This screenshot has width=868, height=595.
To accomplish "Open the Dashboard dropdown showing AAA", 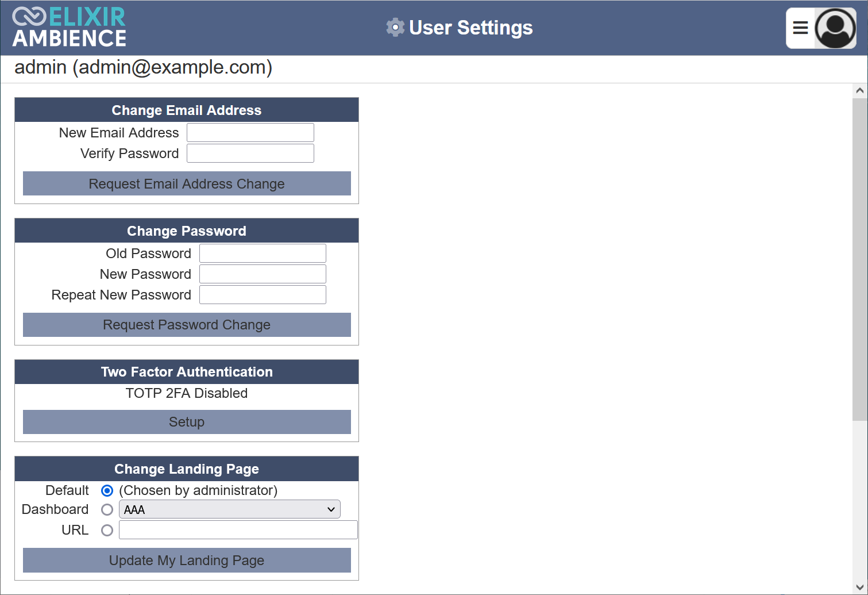I will [x=229, y=509].
